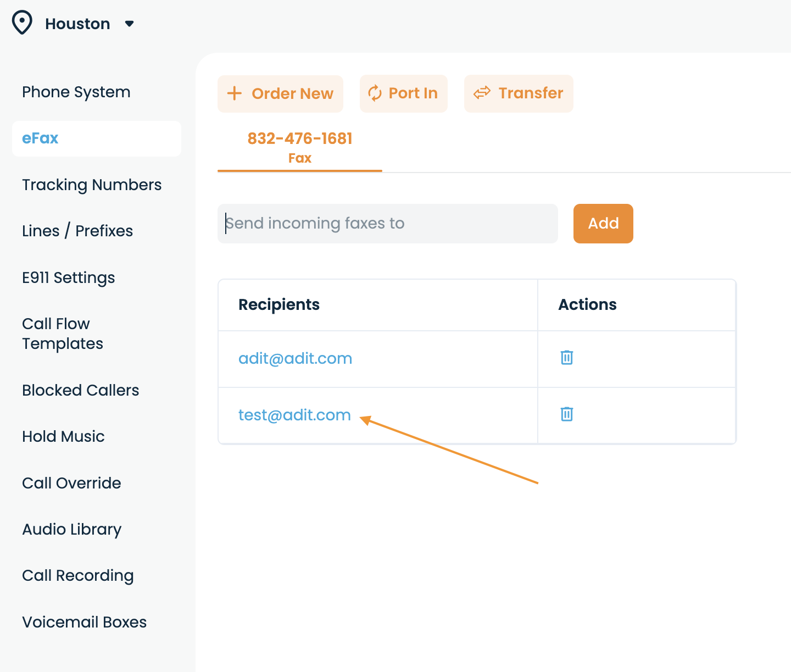Viewport: 791px width, 672px height.
Task: Select the 832-476-1681 Fax tab
Action: 300,148
